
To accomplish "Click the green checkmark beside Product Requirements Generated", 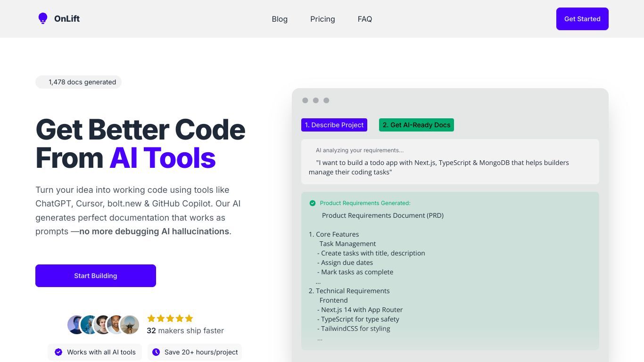I will (x=312, y=203).
